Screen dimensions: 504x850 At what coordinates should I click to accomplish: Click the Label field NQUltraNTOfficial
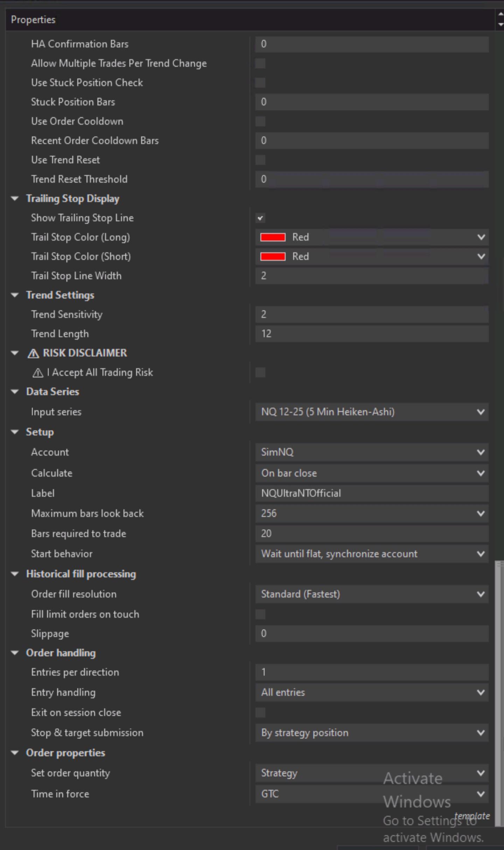pyautogui.click(x=372, y=493)
